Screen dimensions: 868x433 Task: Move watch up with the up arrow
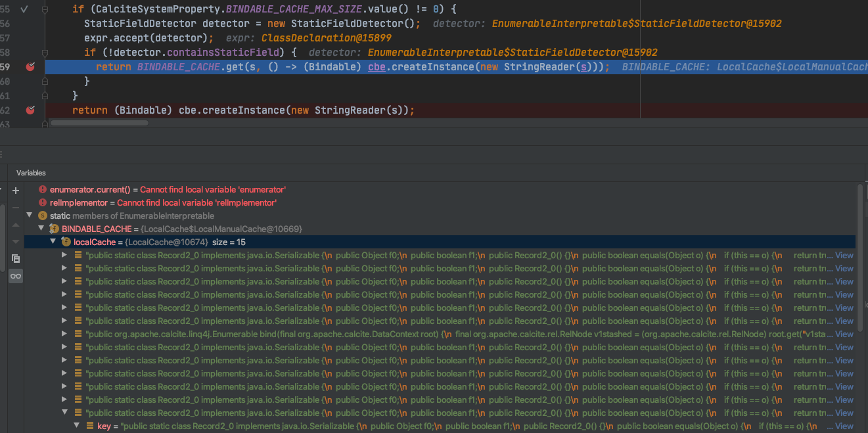pyautogui.click(x=16, y=225)
